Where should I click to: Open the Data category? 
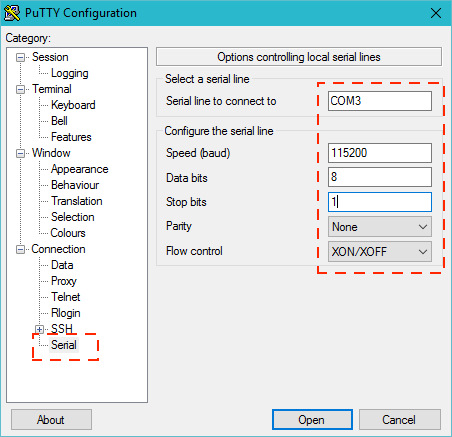pos(62,265)
